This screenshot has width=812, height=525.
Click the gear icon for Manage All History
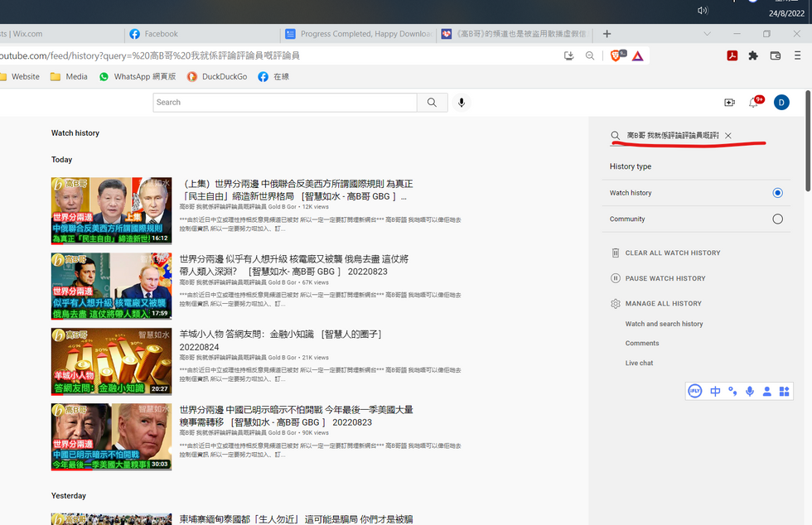[615, 304]
